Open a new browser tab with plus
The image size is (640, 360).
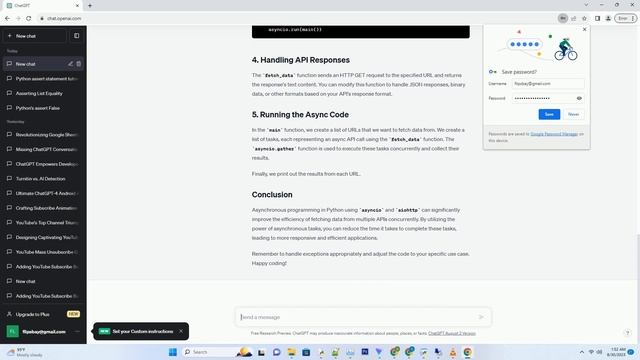pos(90,6)
